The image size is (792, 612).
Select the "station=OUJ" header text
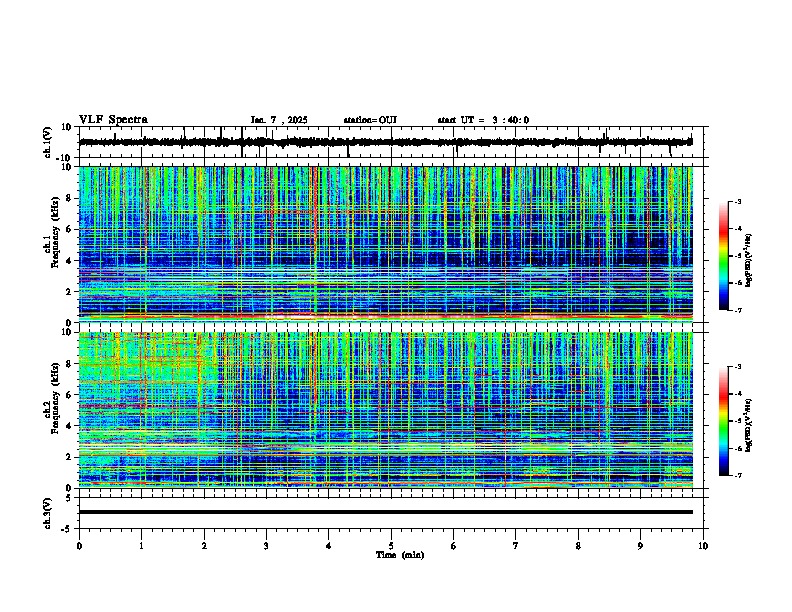point(370,120)
